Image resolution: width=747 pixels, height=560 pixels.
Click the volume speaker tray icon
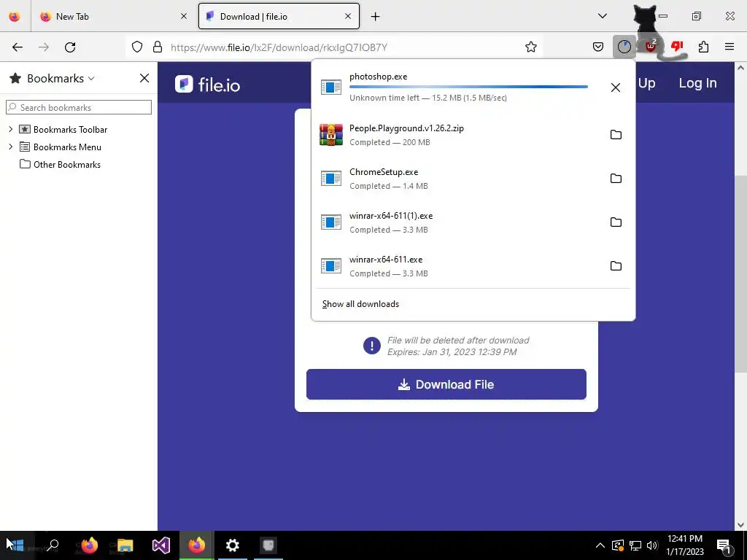[652, 545]
